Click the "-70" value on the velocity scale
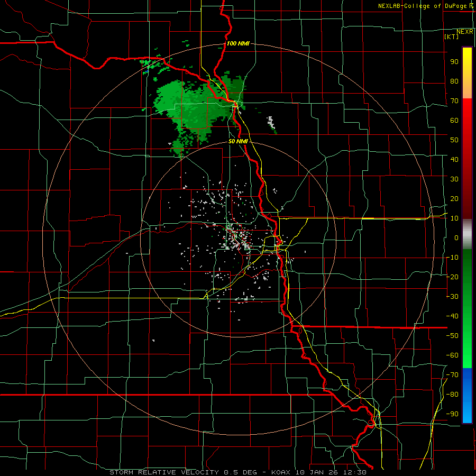The height and width of the screenshot is (476, 476). 452,375
